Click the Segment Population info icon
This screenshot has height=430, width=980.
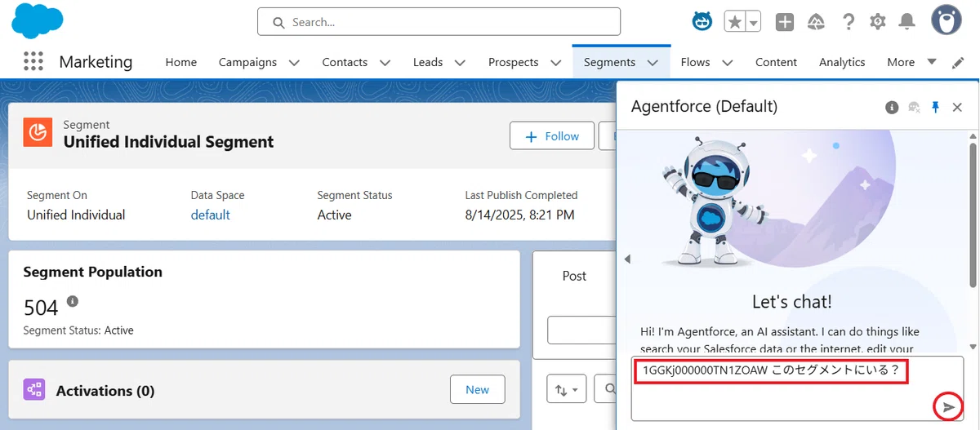click(73, 301)
